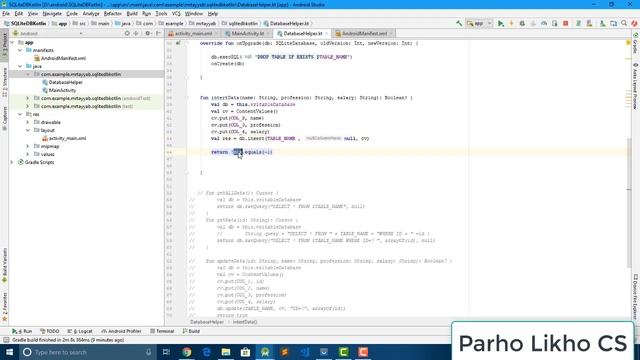Open the AVD Manager icon
Image resolution: width=640 pixels, height=360 pixels.
coord(589,23)
